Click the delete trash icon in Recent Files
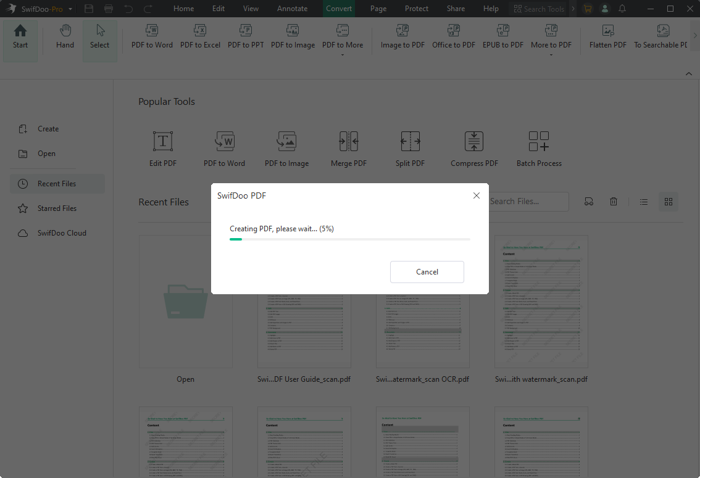Viewport: 701px width, 479px height. point(613,202)
